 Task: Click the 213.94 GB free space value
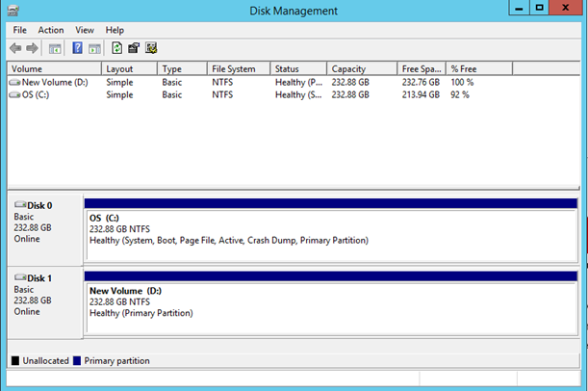[421, 95]
